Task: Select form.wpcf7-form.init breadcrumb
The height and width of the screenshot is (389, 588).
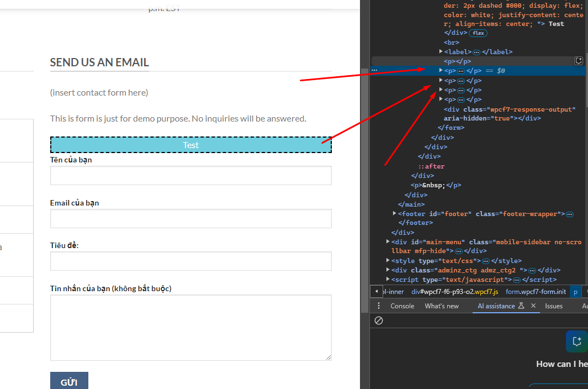Action: [536, 291]
